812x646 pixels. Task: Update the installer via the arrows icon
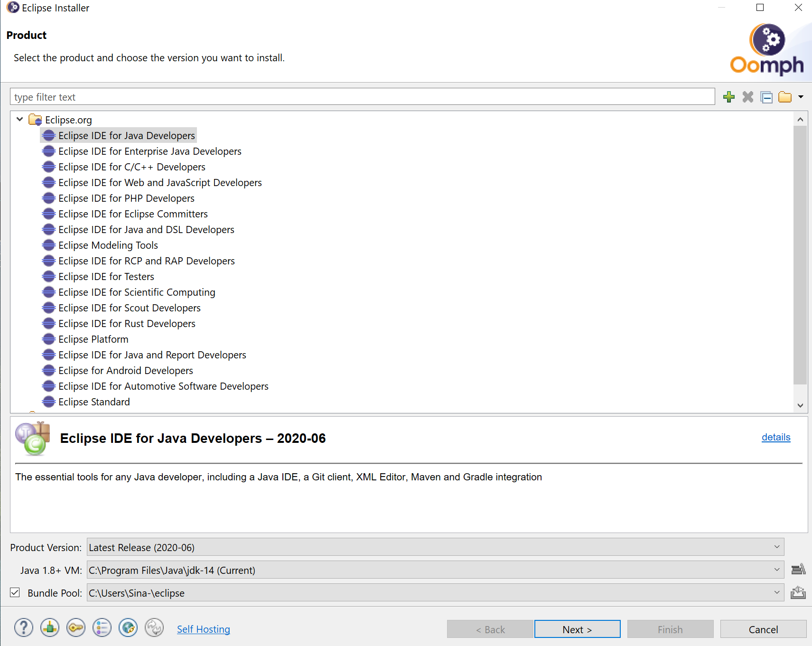pyautogui.click(x=154, y=627)
